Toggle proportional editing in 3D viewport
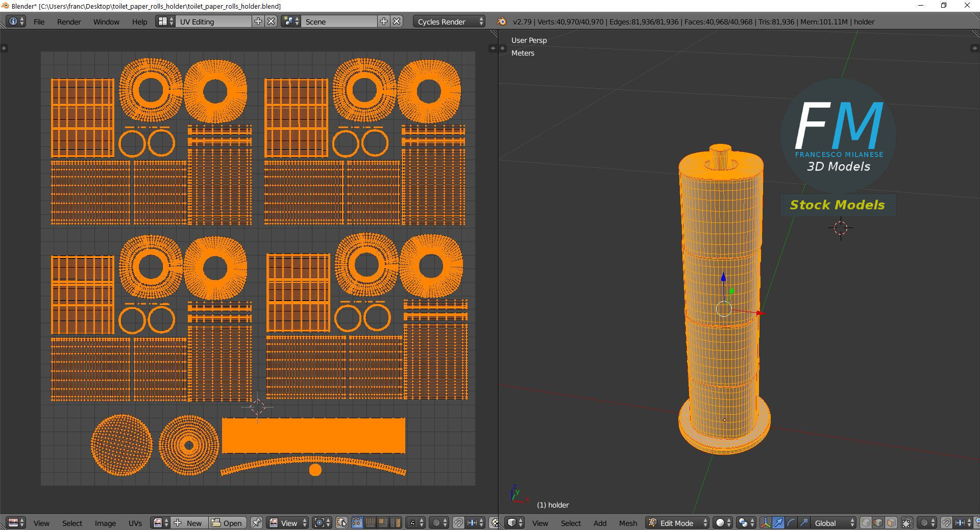 (927, 523)
